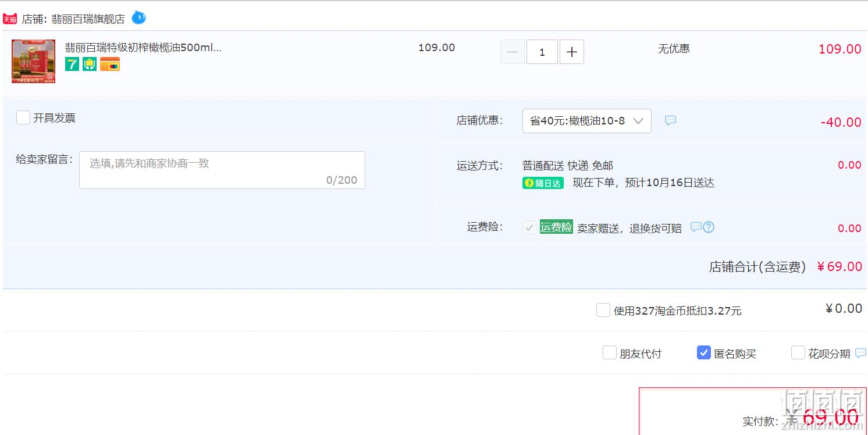This screenshot has height=435, width=868.
Task: Tick the 花呗分期 installment checkbox
Action: point(798,352)
